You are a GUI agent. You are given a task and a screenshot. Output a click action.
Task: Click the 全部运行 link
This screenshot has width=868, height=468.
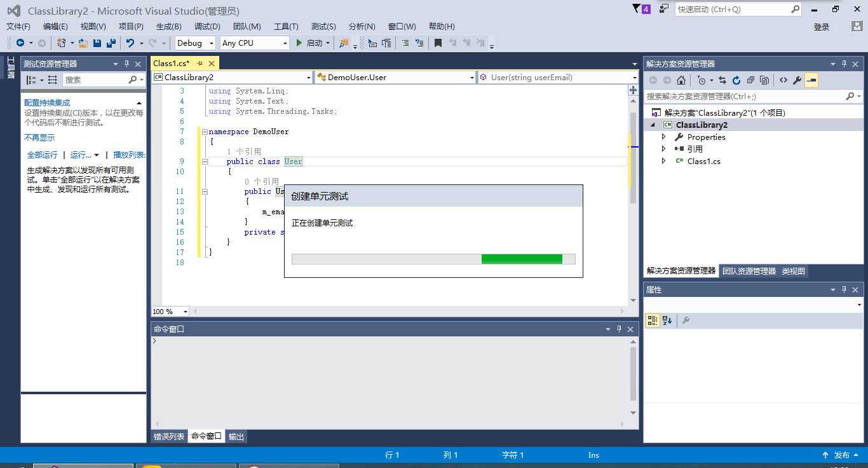pos(43,155)
